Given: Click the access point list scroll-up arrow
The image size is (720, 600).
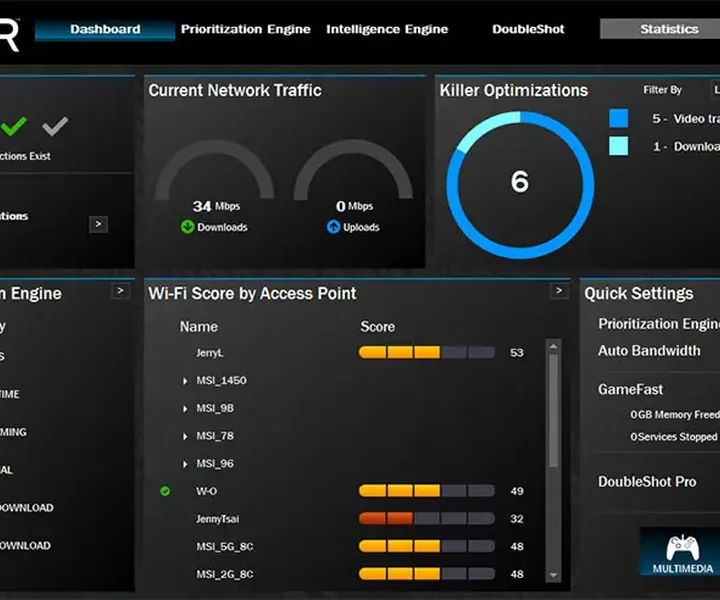Looking at the screenshot, I should pyautogui.click(x=553, y=347).
